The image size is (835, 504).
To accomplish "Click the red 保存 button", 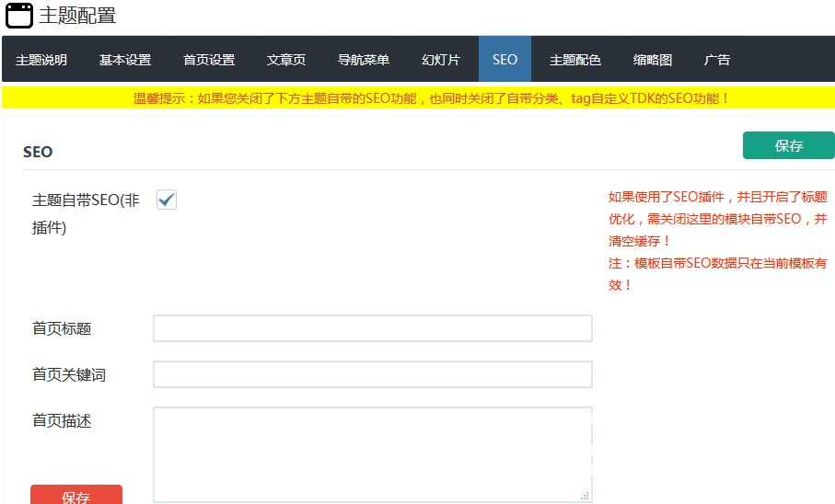I will 76,496.
